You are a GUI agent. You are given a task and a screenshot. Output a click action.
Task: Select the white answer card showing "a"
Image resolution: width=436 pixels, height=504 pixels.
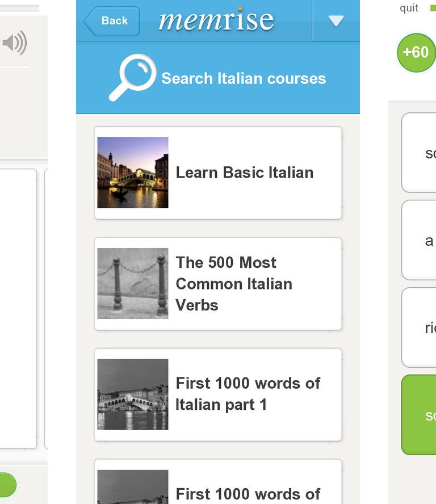[x=420, y=240]
